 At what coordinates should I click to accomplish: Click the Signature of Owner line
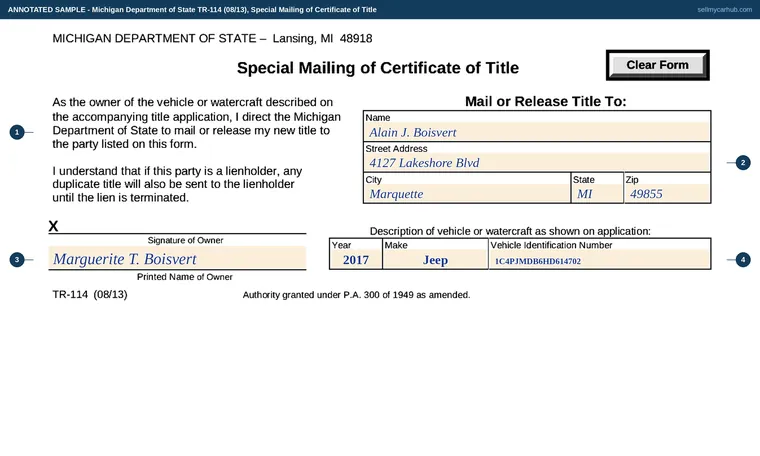(177, 227)
